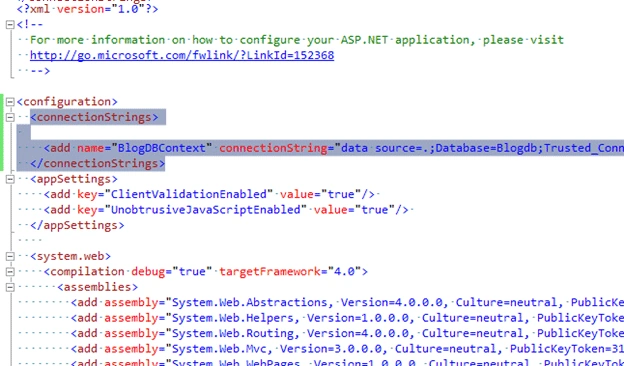Click the UnobtrusiveJavaScriptEnabled key value
The height and width of the screenshot is (366, 624).
click(205, 210)
